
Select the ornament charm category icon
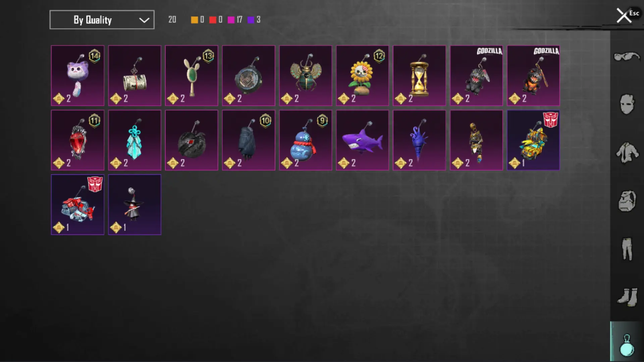click(x=627, y=344)
